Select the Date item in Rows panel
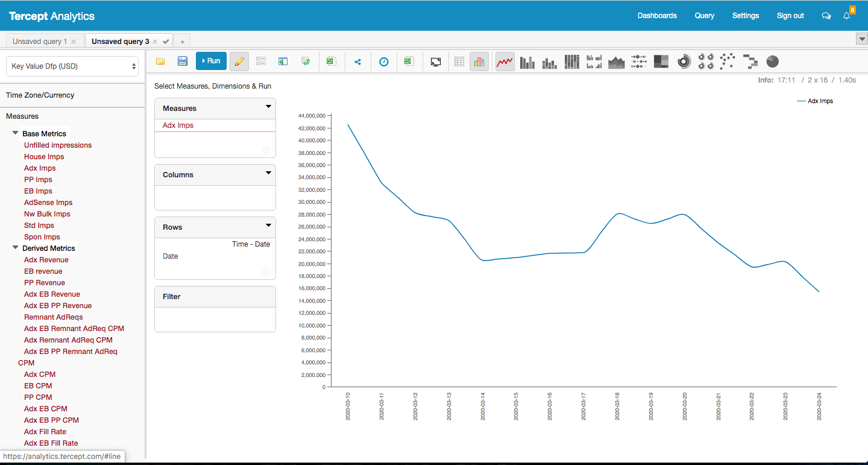Viewport: 868px width, 465px height. pos(171,256)
